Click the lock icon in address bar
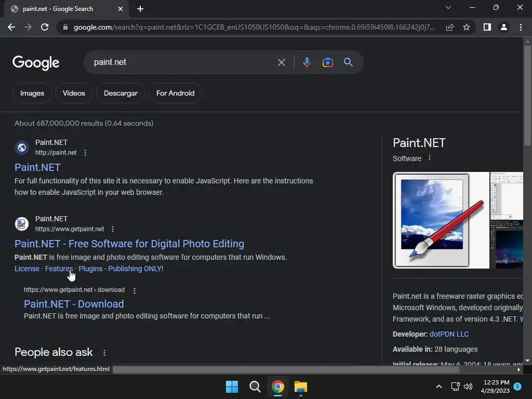The width and height of the screenshot is (532, 399). coord(65,27)
